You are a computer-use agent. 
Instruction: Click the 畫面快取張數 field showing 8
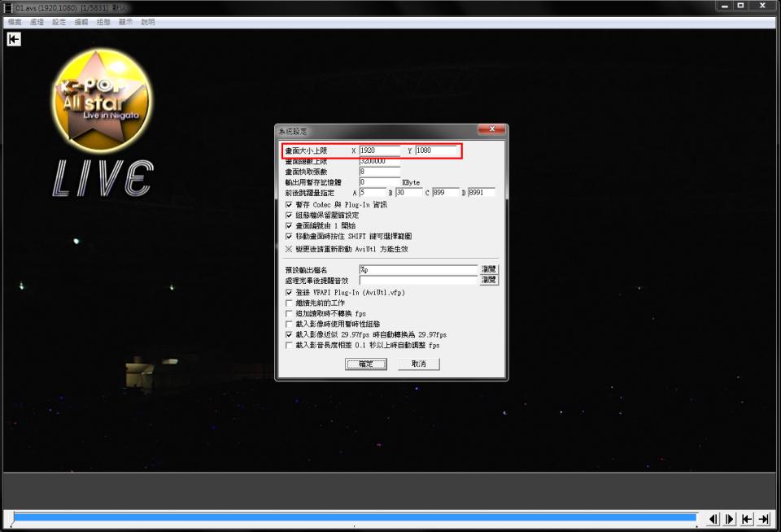coord(380,172)
